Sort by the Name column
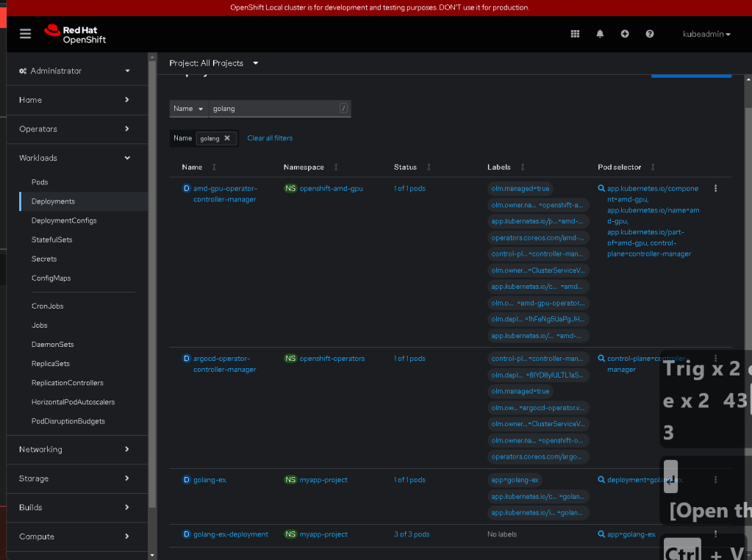This screenshot has height=560, width=752. tap(198, 167)
